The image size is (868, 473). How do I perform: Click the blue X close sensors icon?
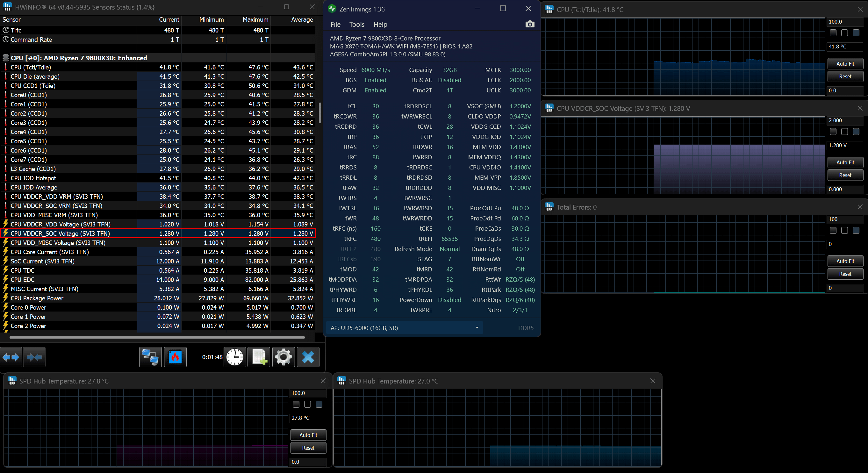click(308, 357)
